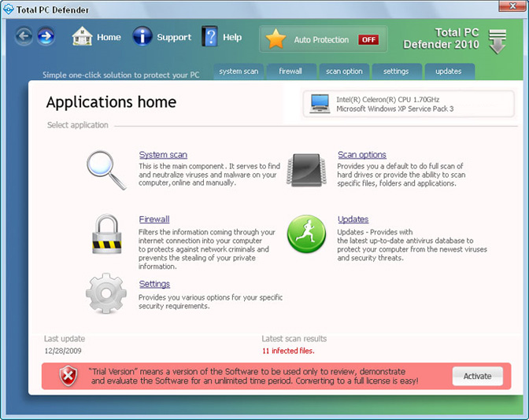Open the Settings link
This screenshot has width=529, height=420.
click(154, 284)
